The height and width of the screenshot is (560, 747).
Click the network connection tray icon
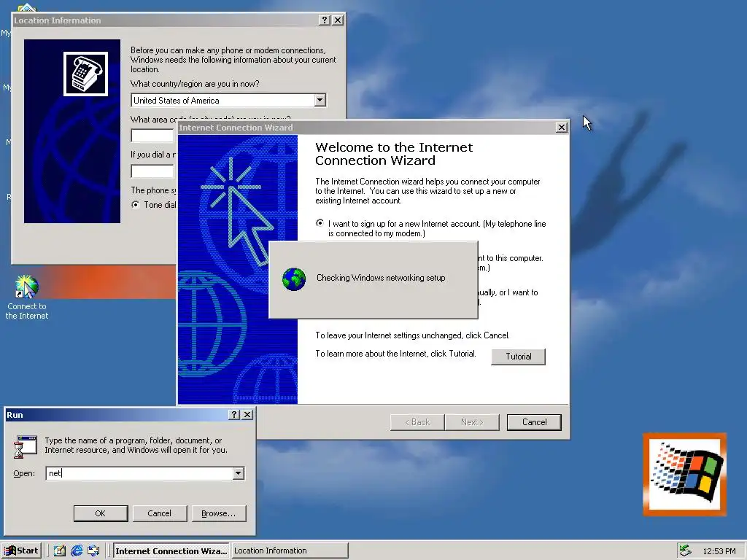point(685,551)
